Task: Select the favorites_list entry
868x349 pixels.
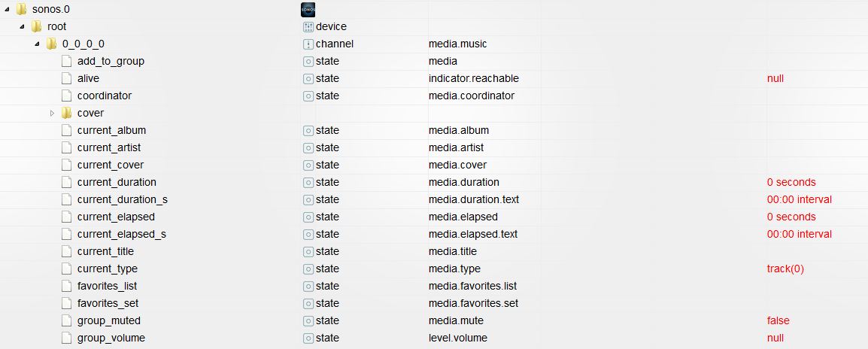Action: click(x=107, y=286)
